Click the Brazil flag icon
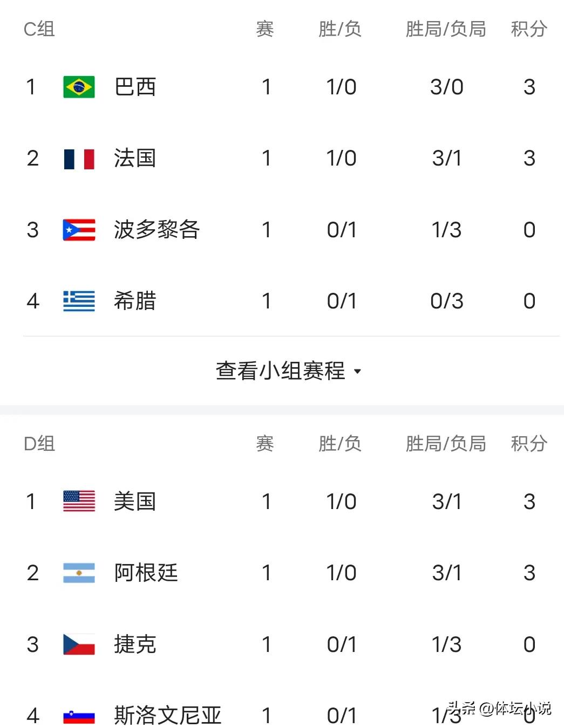The image size is (564, 728). click(x=79, y=87)
